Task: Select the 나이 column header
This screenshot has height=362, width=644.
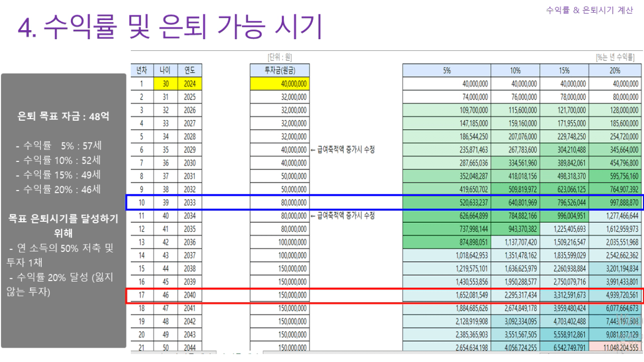Action: 166,70
